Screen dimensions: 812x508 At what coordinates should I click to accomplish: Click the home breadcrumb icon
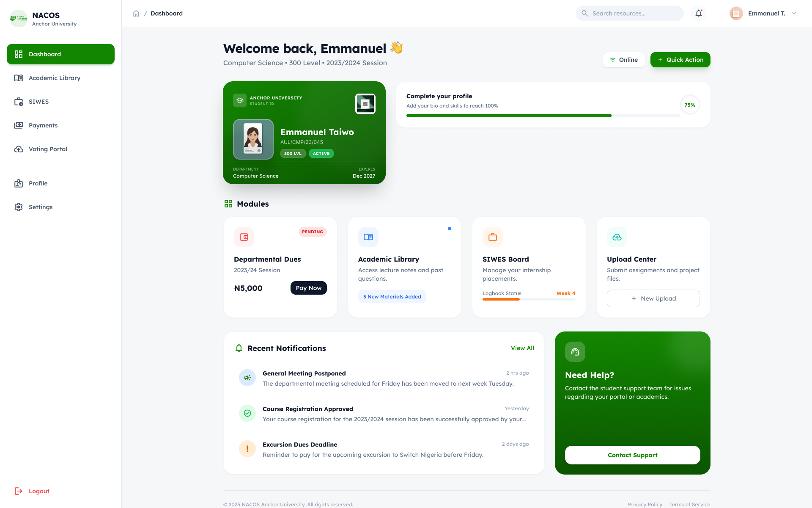click(x=136, y=13)
